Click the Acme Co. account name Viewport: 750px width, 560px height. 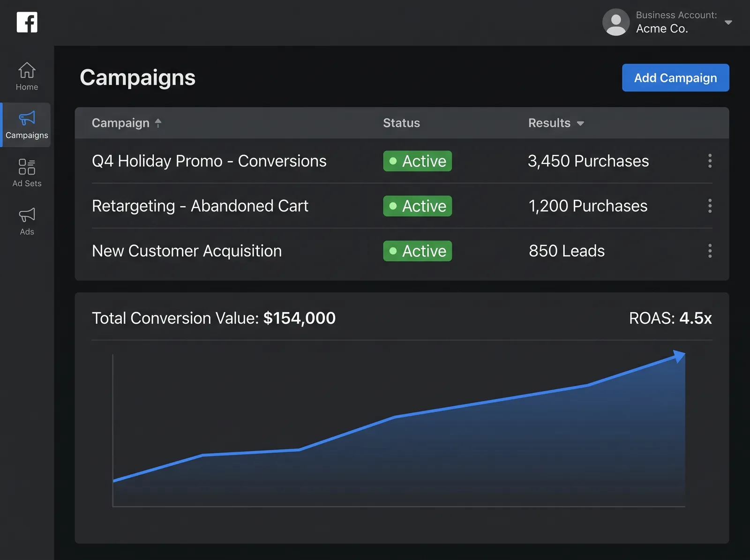point(662,29)
